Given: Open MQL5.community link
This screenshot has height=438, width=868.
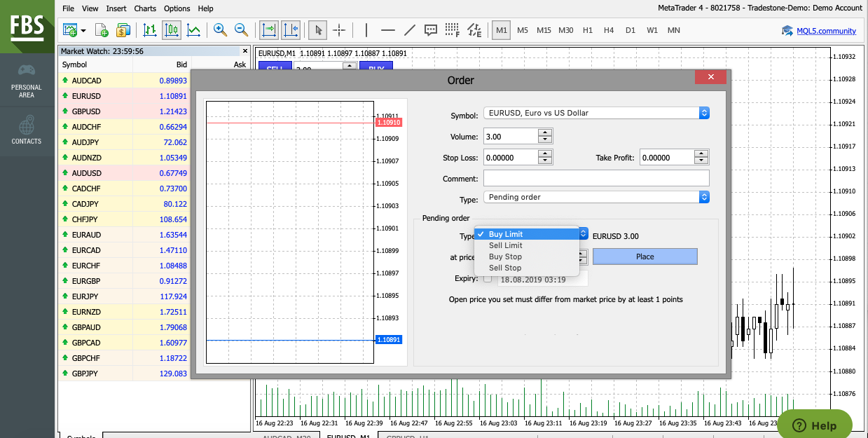Looking at the screenshot, I should tap(826, 31).
